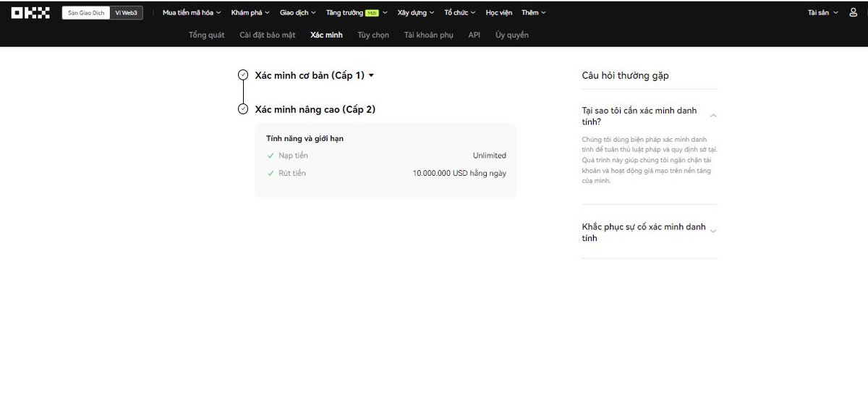Open the Giao dịch dropdown menu
Image resolution: width=868 pixels, height=419 pixels.
298,13
